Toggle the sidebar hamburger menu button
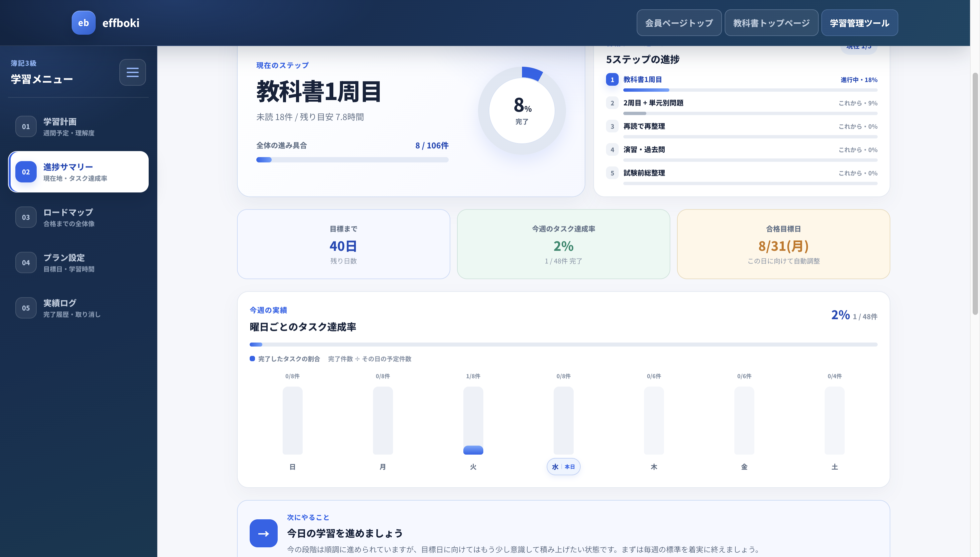980x557 pixels. click(132, 72)
